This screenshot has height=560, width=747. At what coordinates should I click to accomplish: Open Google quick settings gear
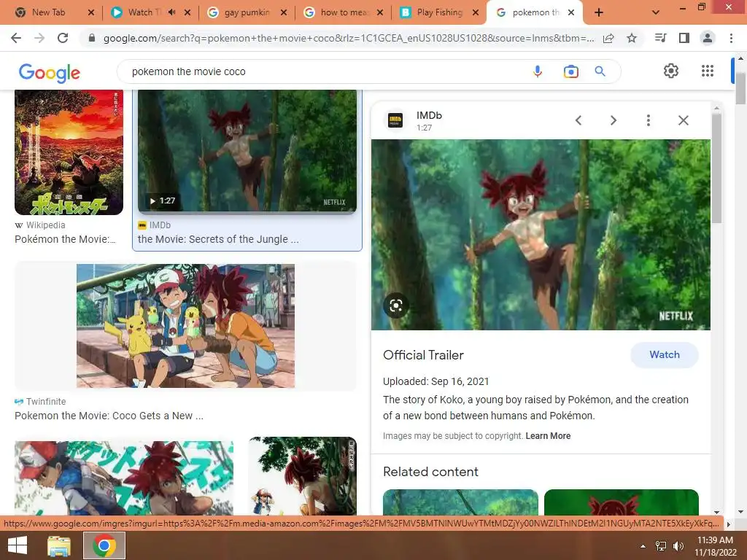(671, 71)
